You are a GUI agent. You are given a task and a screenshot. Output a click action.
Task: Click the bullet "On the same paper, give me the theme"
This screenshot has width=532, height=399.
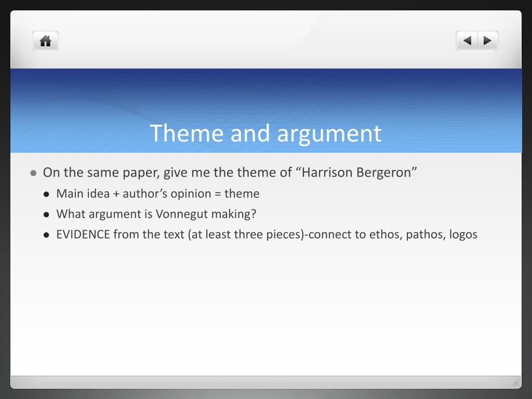230,172
